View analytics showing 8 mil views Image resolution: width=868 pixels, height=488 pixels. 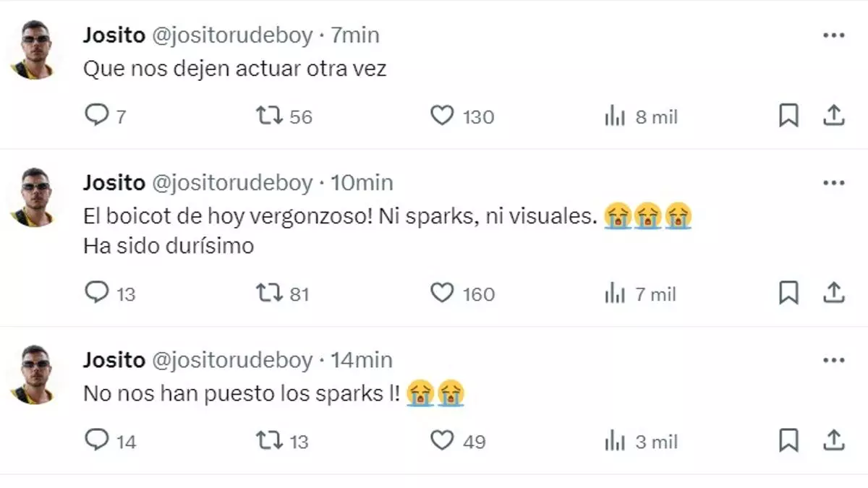pyautogui.click(x=615, y=116)
